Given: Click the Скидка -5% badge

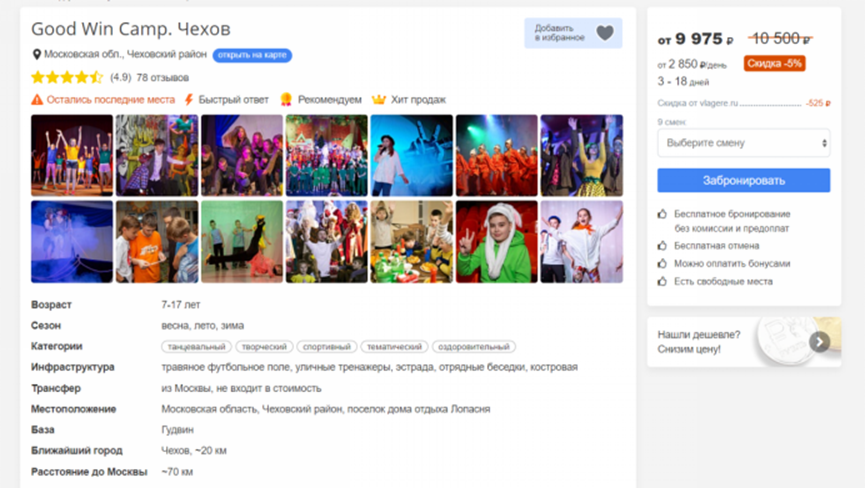Looking at the screenshot, I should (774, 63).
